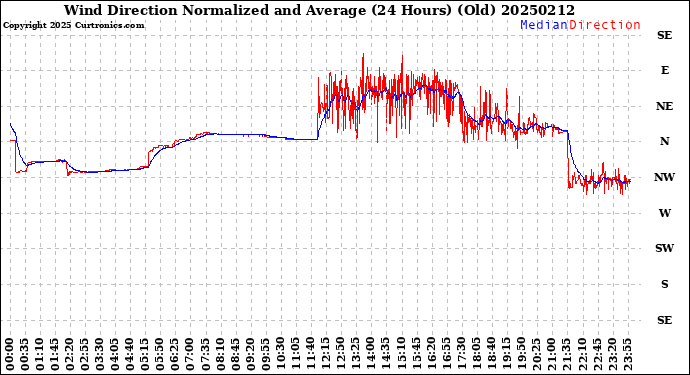Click the top SE axis label
690x375 pixels.
click(x=664, y=35)
